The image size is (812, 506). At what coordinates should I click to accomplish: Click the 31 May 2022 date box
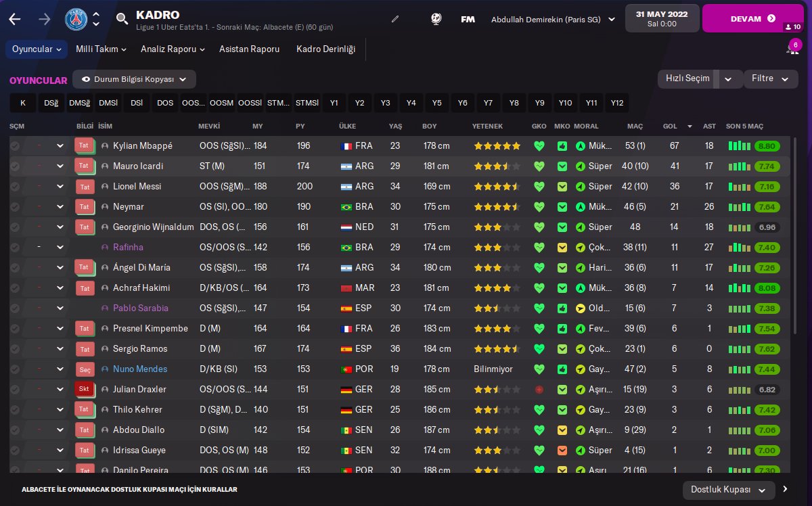(x=662, y=19)
